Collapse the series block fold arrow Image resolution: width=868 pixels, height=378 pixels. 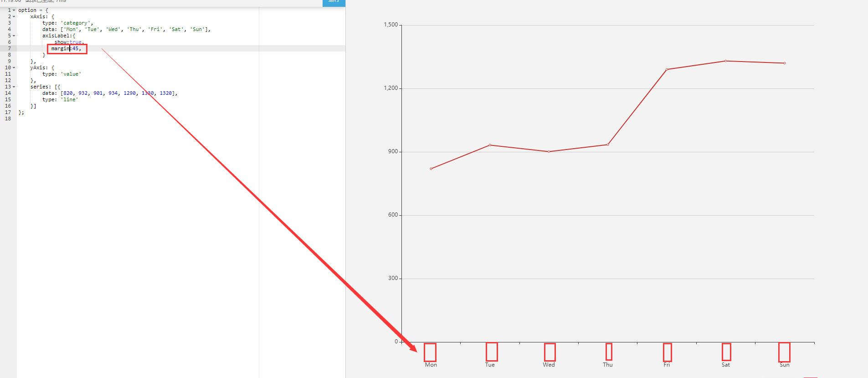coord(14,87)
